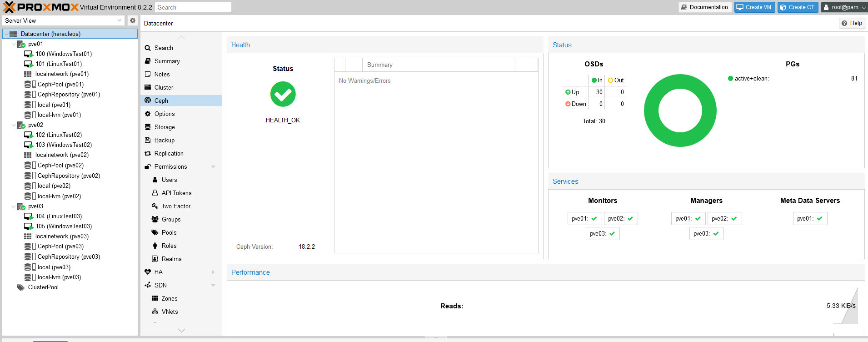The height and width of the screenshot is (342, 868).
Task: Collapse the Permissions submenu arrow
Action: (x=213, y=167)
